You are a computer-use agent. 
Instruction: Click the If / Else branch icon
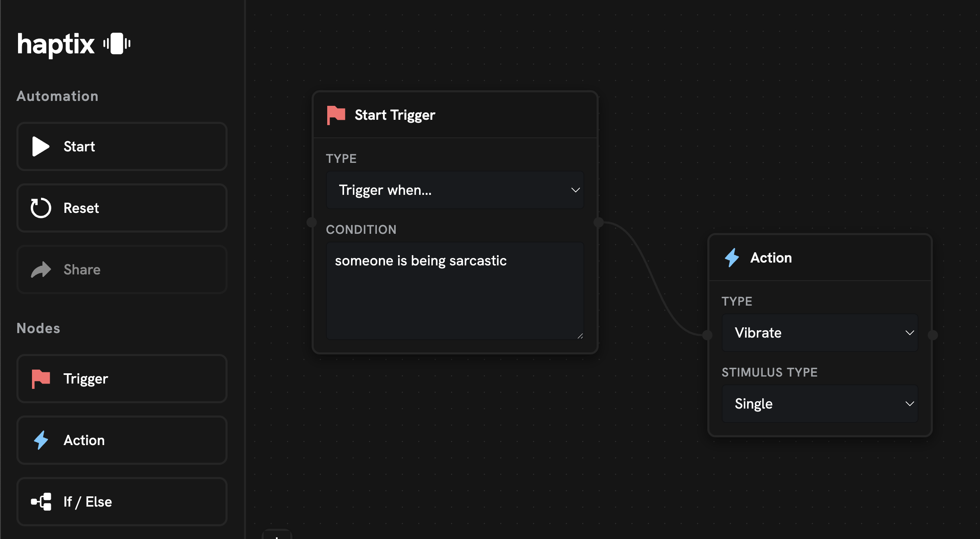pos(41,502)
